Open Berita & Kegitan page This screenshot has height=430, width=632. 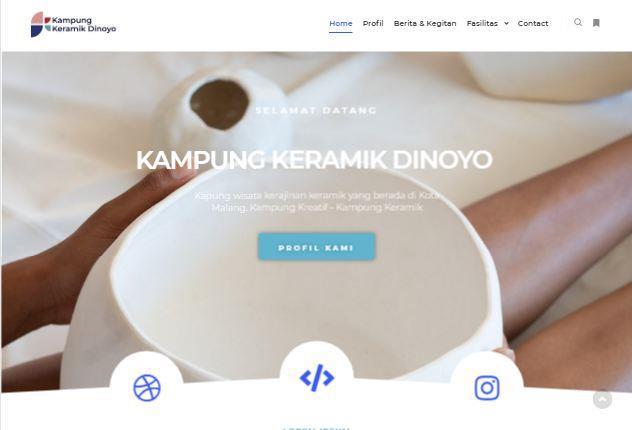pyautogui.click(x=425, y=23)
